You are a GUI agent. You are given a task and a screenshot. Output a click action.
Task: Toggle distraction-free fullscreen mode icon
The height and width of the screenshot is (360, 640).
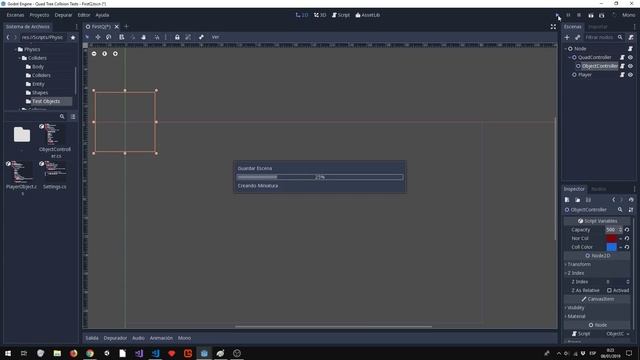[553, 27]
